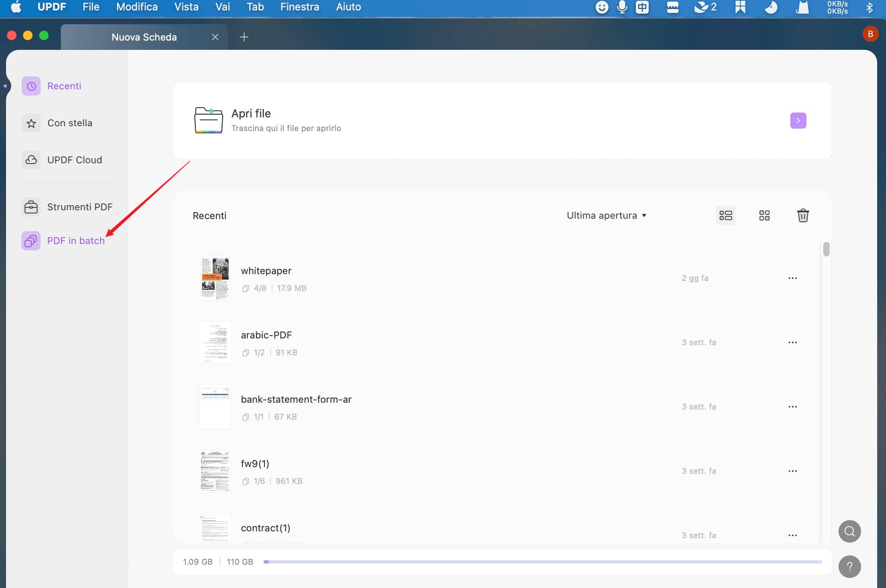Switch to grid view layout
Screen dimensions: 886x588
[764, 215]
